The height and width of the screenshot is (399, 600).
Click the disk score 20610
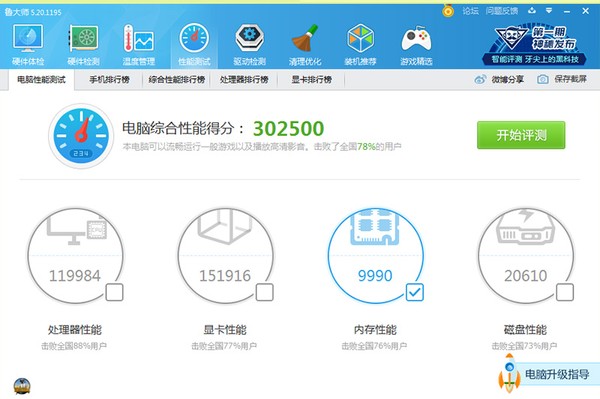pos(525,275)
